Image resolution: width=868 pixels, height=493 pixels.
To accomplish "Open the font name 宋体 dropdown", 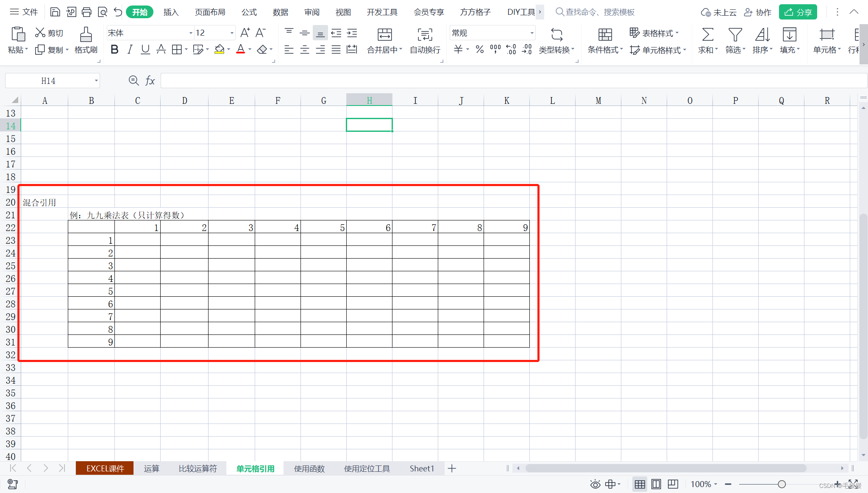I will [191, 33].
